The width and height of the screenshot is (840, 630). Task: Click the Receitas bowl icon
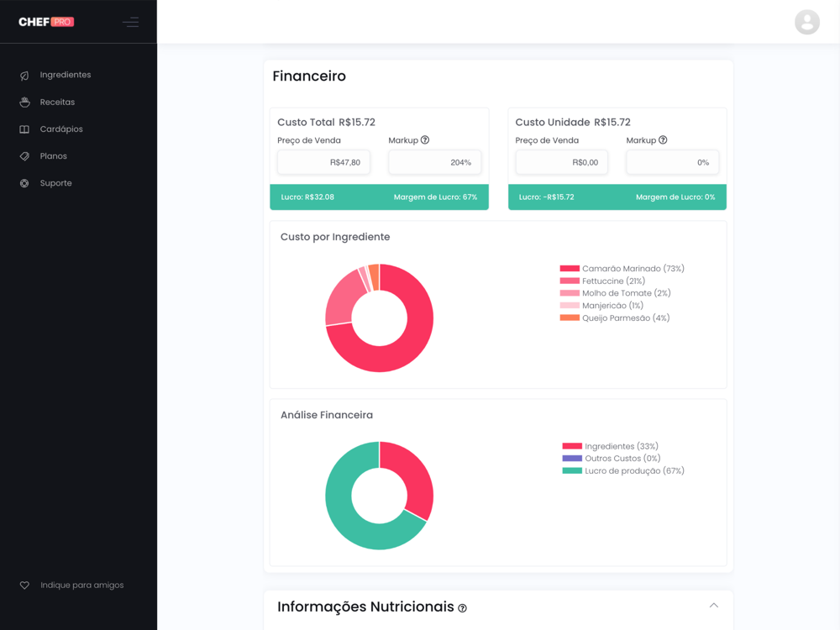24,102
